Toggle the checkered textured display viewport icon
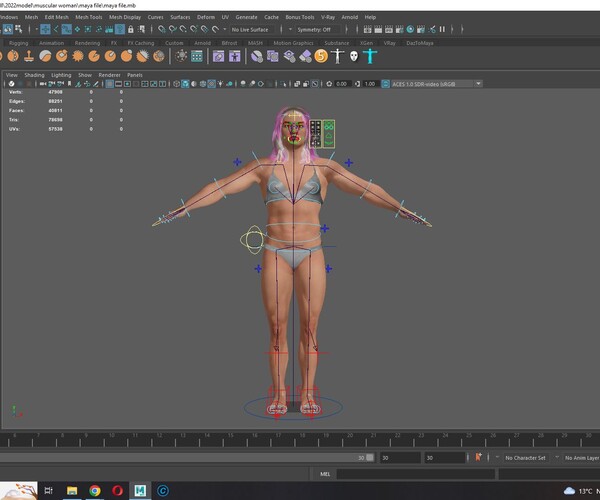The width and height of the screenshot is (600, 500). coord(212,84)
